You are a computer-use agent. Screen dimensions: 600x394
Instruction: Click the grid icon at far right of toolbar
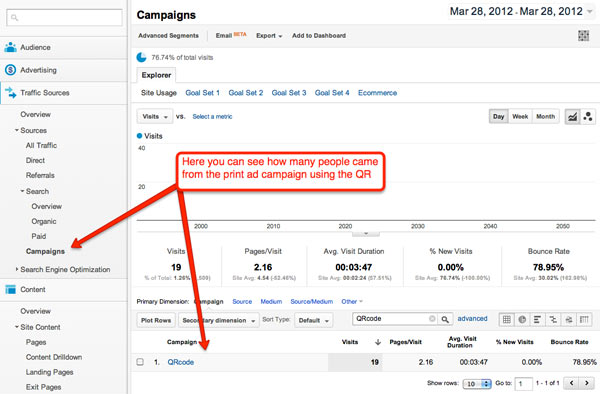coord(583,36)
